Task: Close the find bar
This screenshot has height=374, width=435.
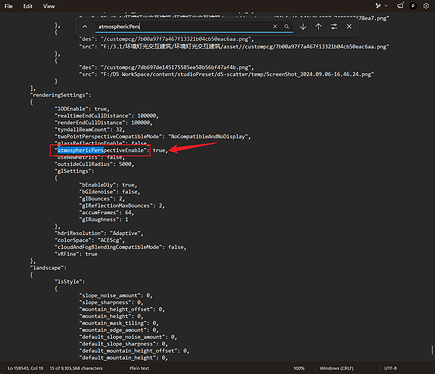Action: [x=349, y=26]
